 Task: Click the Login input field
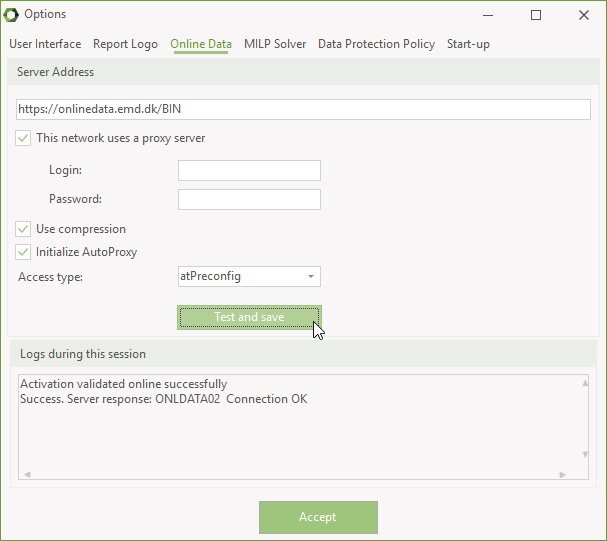click(x=249, y=170)
